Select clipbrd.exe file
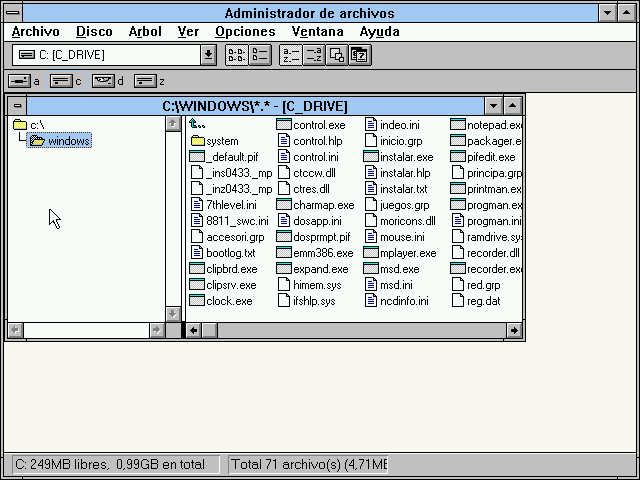 (x=224, y=269)
